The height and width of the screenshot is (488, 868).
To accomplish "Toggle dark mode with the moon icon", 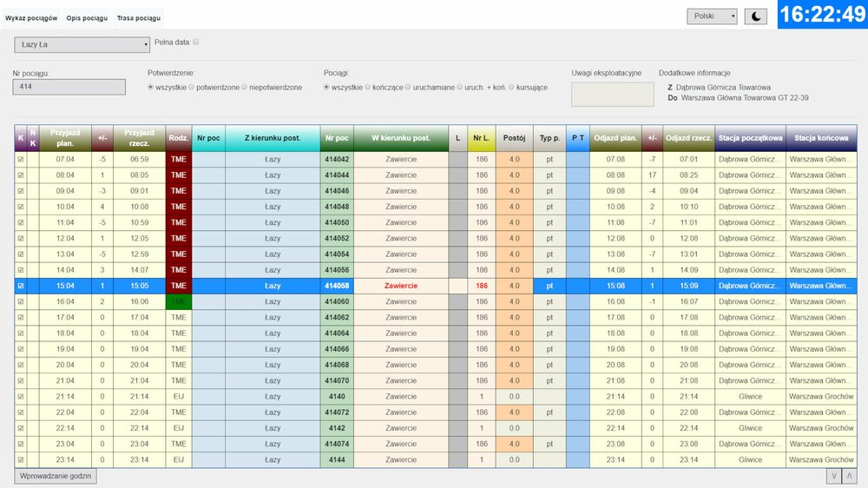I will [755, 16].
